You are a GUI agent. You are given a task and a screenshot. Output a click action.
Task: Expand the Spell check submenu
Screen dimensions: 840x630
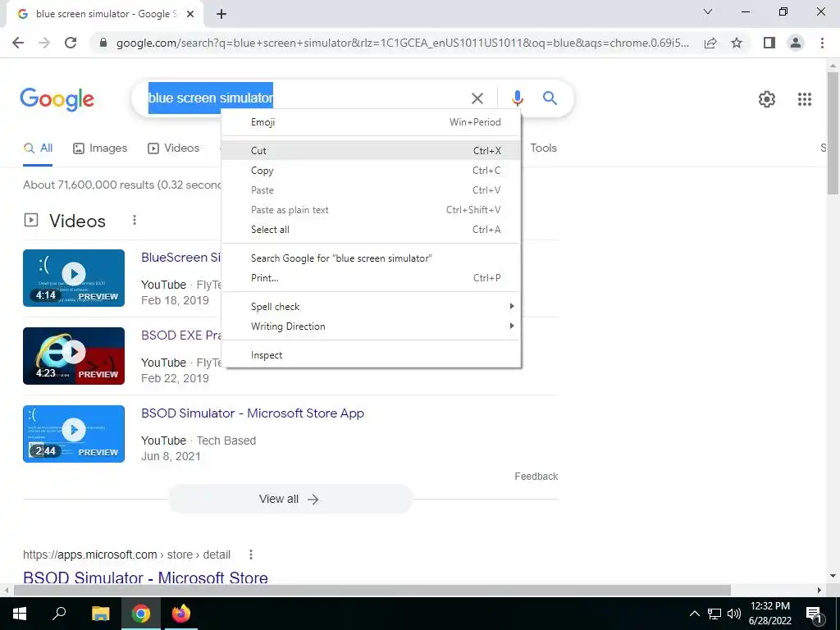(372, 307)
